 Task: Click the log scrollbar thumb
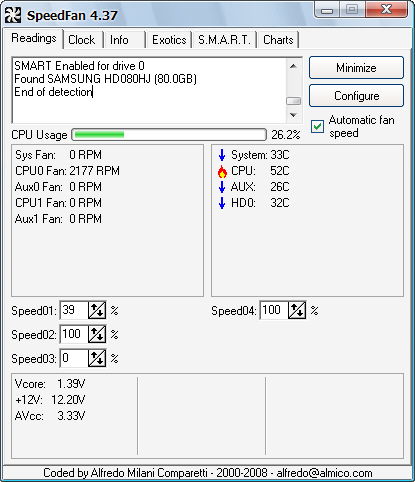click(x=293, y=101)
